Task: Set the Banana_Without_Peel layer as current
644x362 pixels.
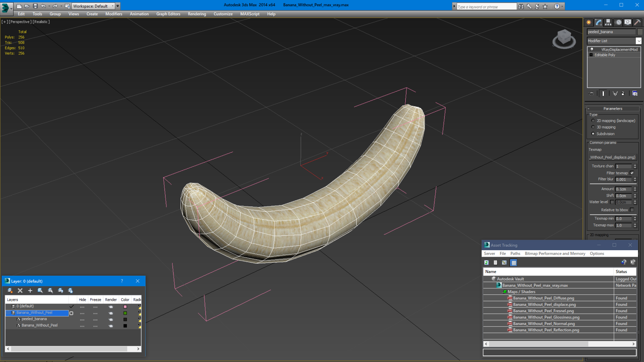Action: pyautogui.click(x=72, y=313)
